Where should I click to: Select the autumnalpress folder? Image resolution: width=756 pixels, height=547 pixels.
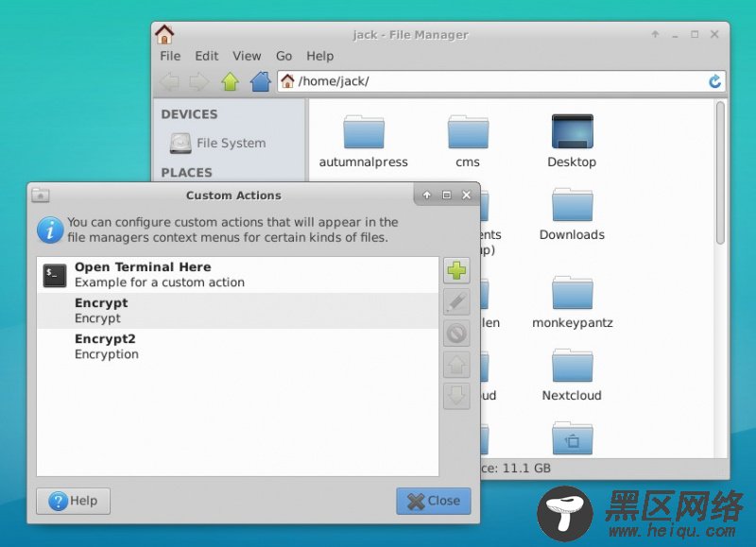[364, 142]
